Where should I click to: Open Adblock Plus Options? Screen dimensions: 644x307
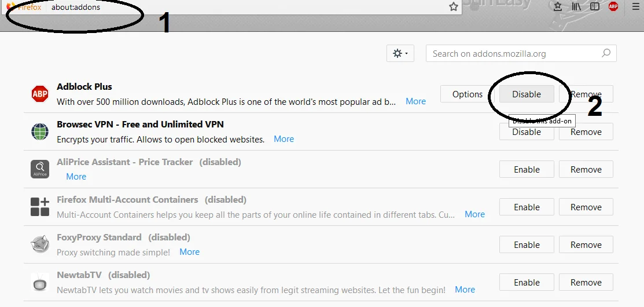pyautogui.click(x=467, y=94)
